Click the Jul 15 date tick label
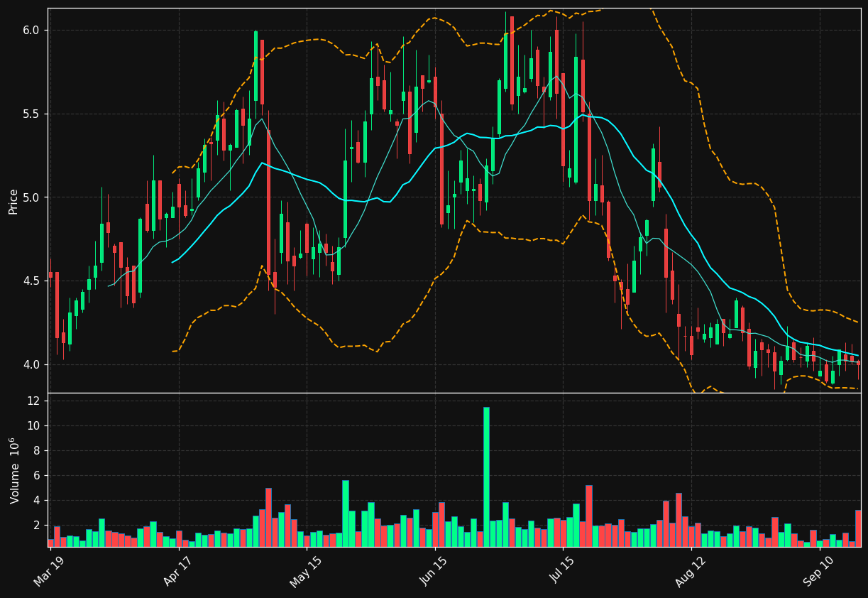868x598 pixels. 562,571
